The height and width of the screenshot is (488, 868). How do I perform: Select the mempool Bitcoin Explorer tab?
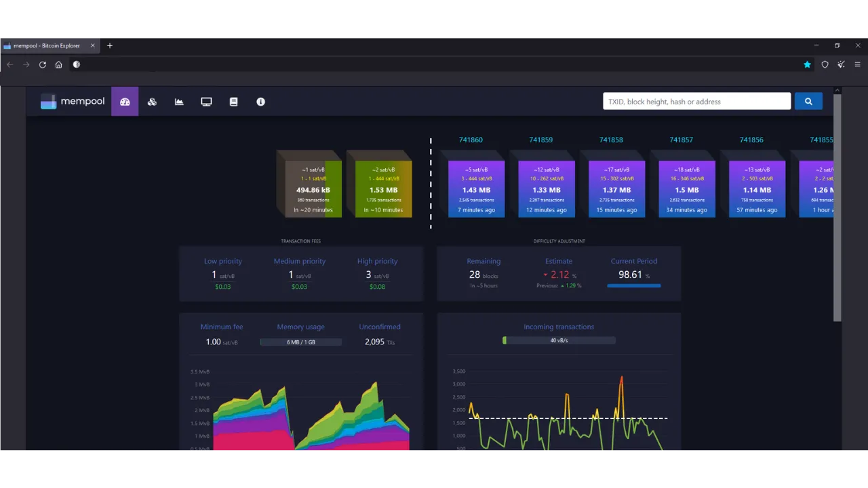pyautogui.click(x=47, y=45)
